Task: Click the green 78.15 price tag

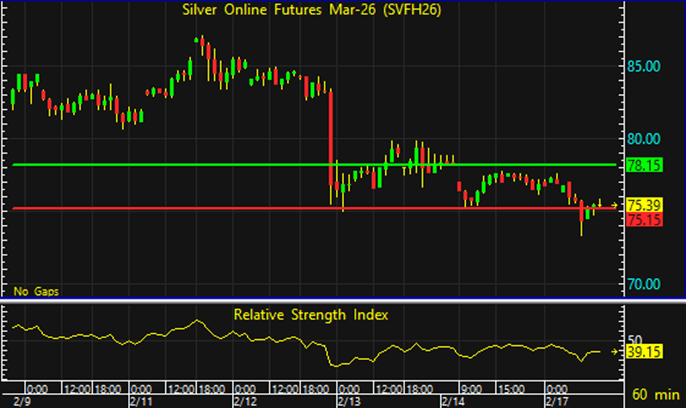Action: [639, 164]
